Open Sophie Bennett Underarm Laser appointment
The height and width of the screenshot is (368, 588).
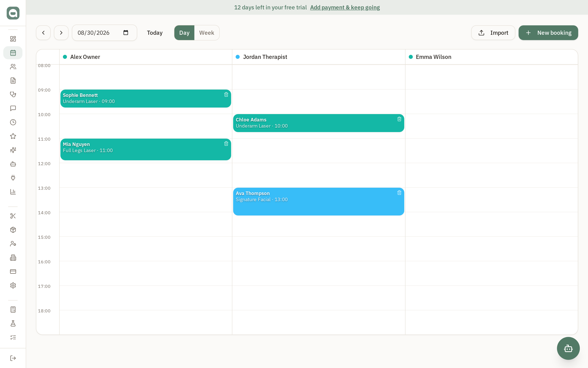tap(146, 99)
